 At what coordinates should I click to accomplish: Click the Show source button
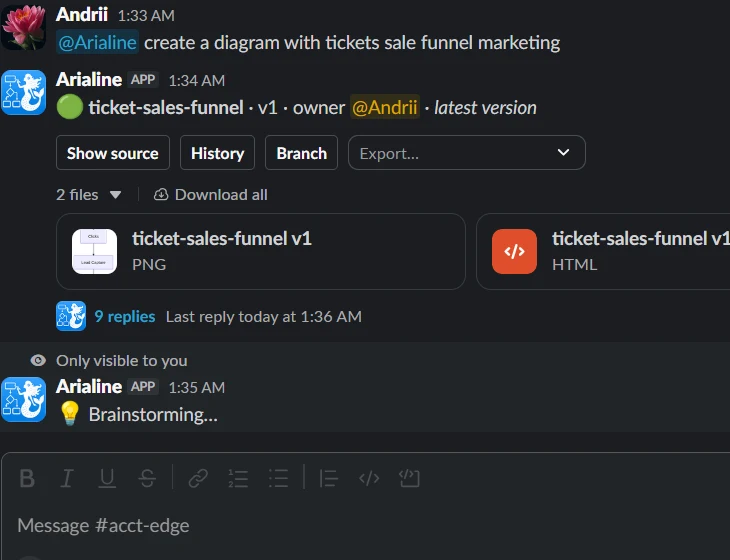tap(113, 153)
